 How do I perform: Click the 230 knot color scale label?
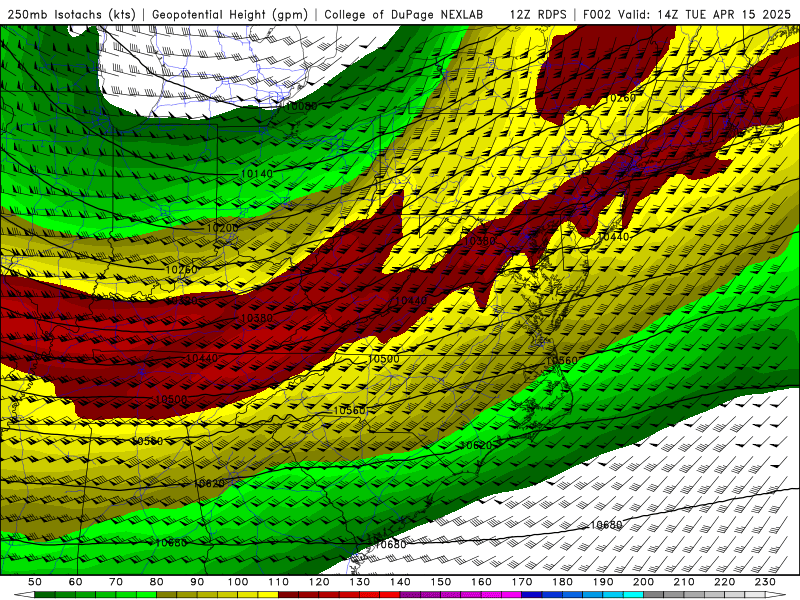click(765, 582)
